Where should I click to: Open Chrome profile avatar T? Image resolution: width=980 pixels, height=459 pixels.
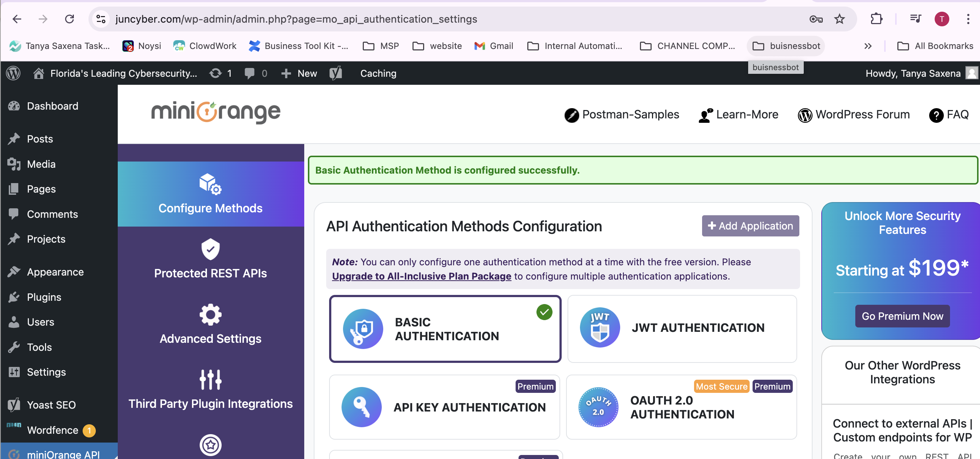point(942,19)
